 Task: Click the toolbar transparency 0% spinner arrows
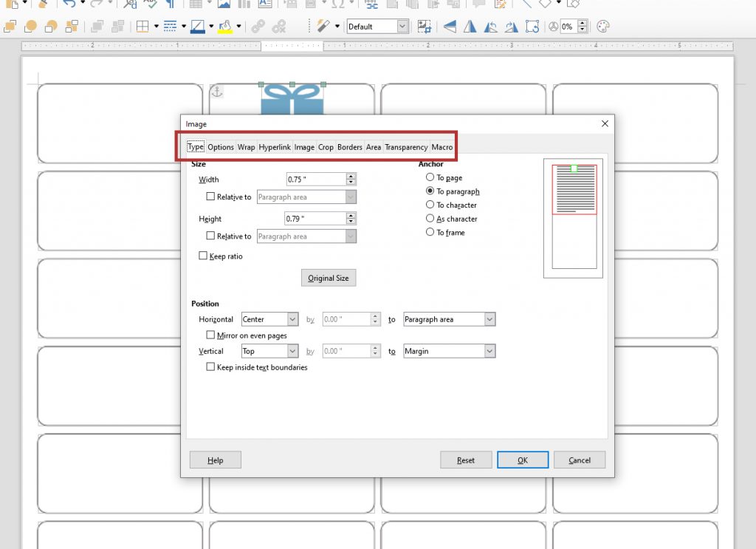583,27
